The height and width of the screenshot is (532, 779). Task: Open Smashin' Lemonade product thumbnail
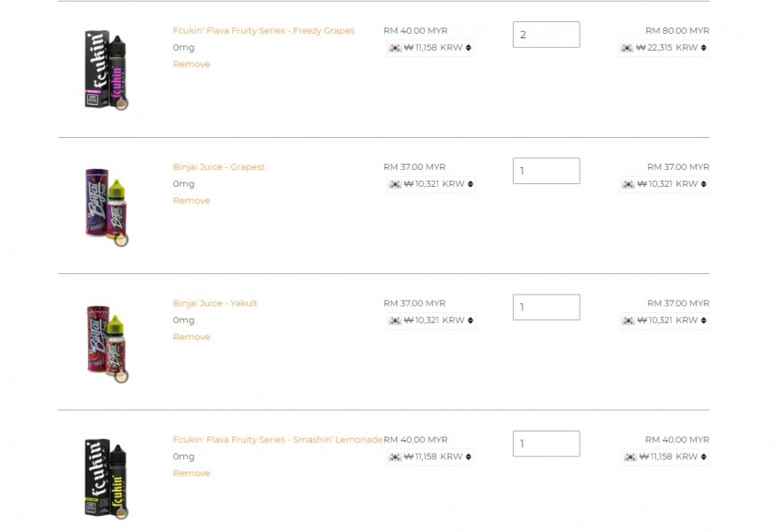pyautogui.click(x=106, y=479)
